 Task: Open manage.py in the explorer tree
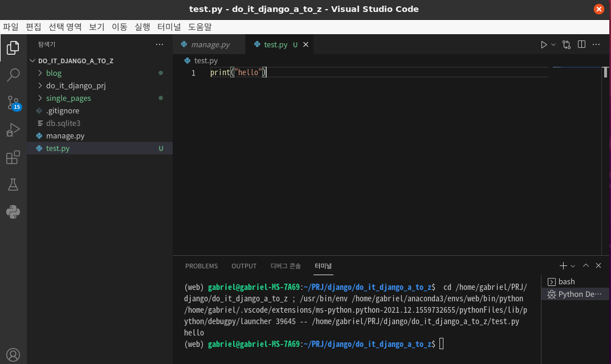click(x=100, y=136)
